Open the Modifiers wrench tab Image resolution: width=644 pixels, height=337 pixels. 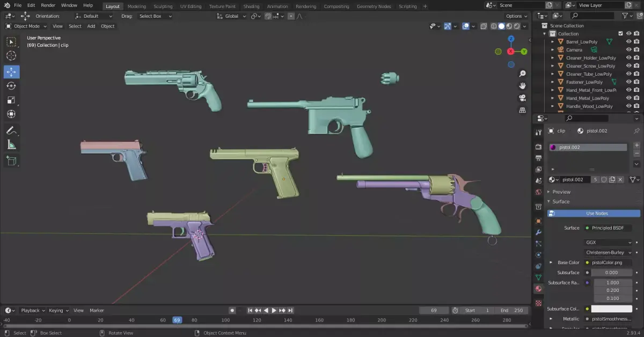[x=538, y=232]
